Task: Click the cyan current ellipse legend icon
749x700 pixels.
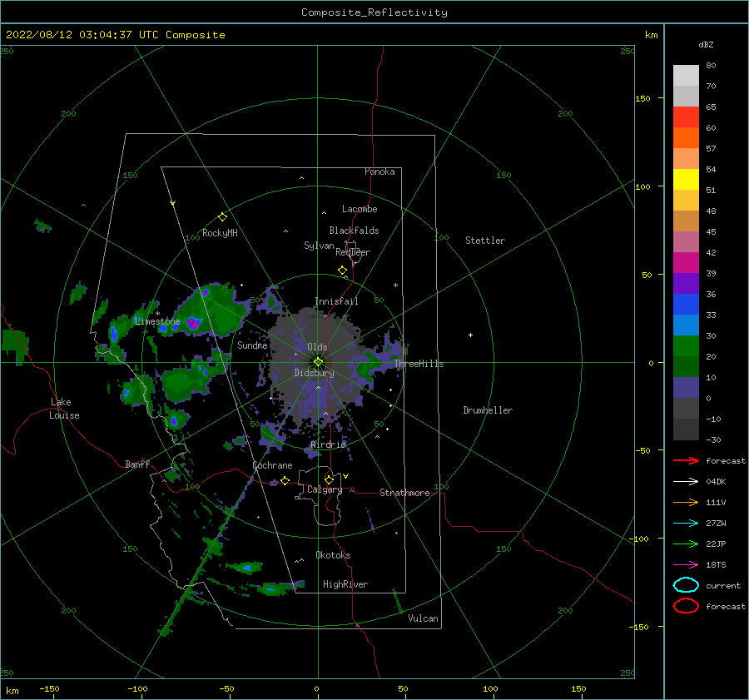Action: (686, 585)
